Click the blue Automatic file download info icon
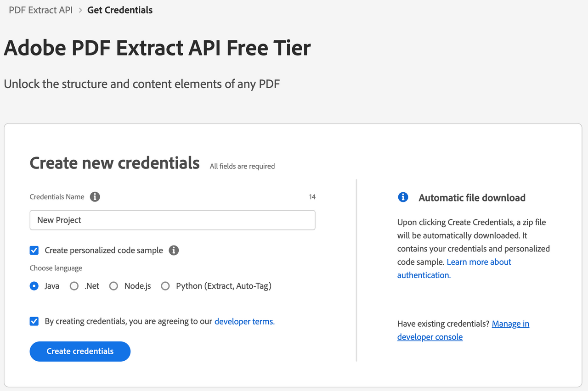 (x=403, y=197)
